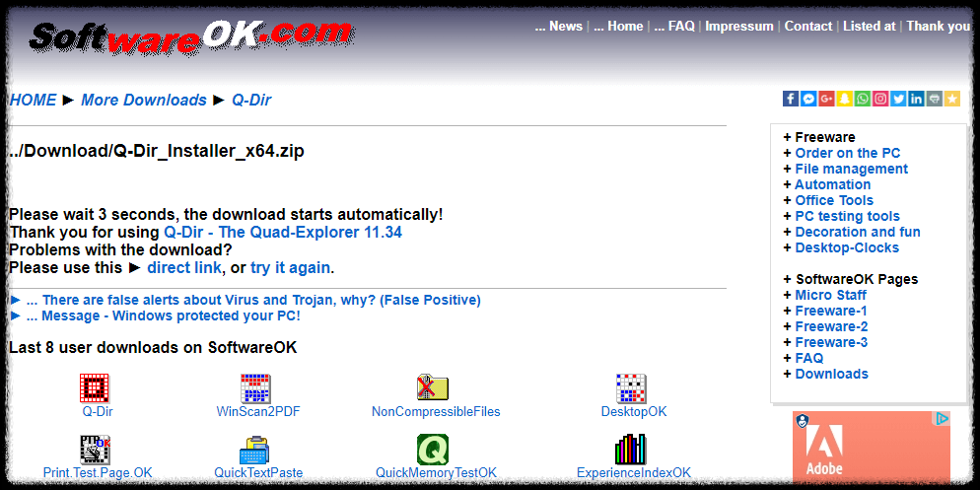This screenshot has height=490, width=980.
Task: Select the ../Download/Q-Dir_Installer_x64.zip heading
Action: (x=157, y=151)
